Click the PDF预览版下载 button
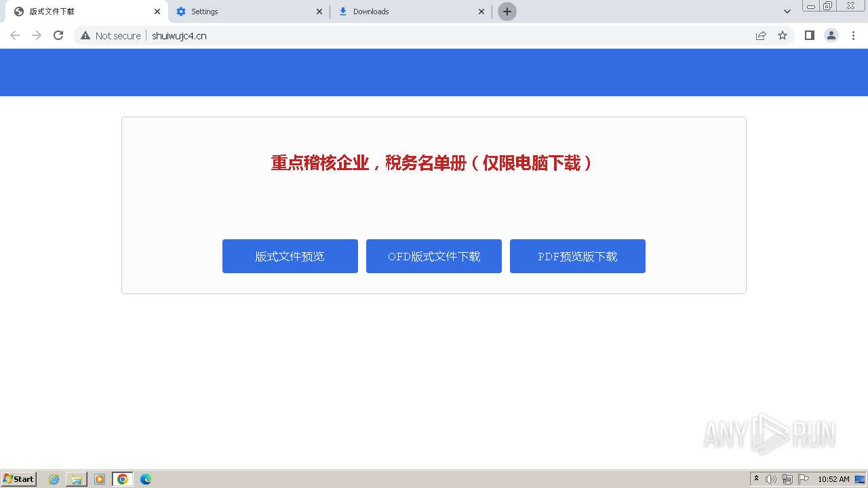 click(x=578, y=256)
